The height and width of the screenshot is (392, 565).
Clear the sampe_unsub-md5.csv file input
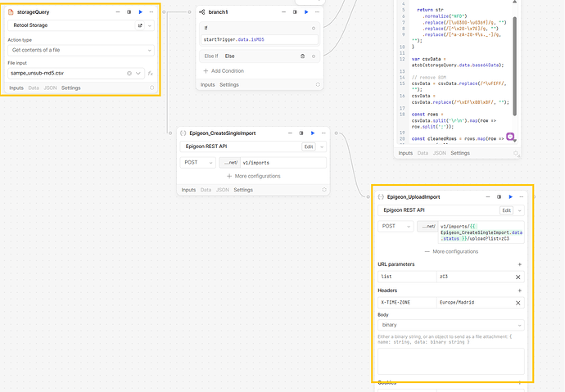point(129,73)
